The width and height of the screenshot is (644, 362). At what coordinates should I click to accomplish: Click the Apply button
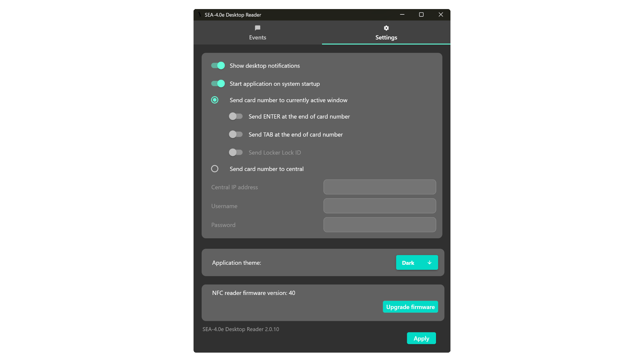tap(421, 338)
